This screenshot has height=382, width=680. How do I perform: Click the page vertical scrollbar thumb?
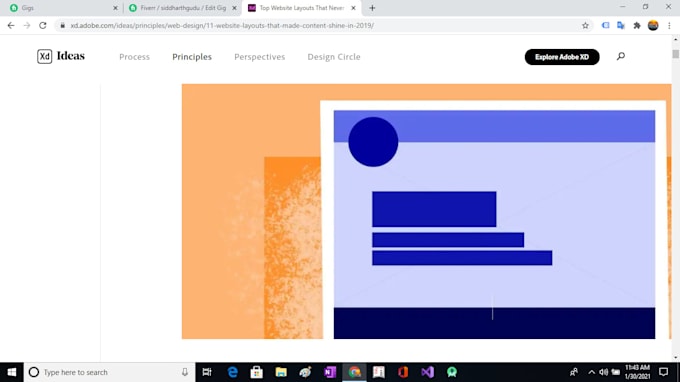coord(676,54)
